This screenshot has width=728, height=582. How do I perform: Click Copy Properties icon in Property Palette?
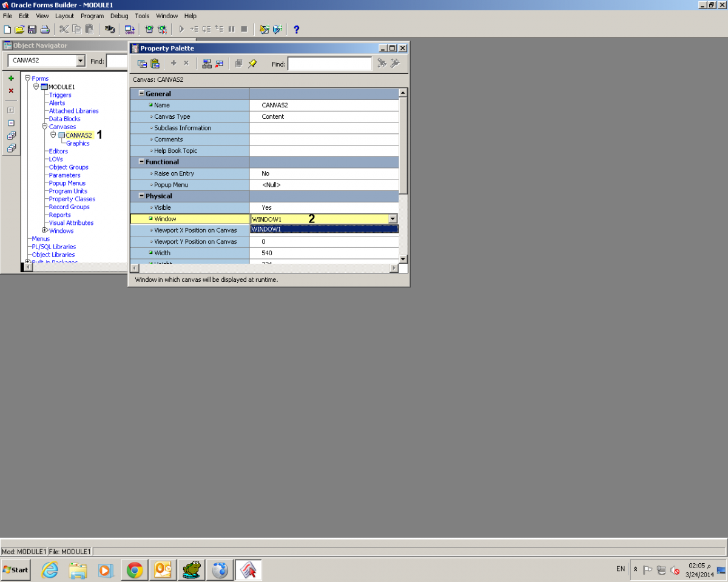(142, 64)
